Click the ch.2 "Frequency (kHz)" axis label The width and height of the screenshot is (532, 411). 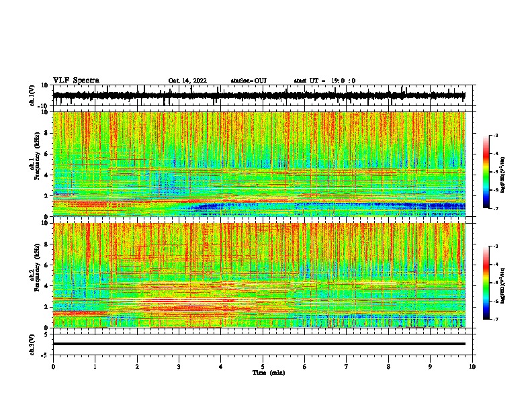pos(37,267)
